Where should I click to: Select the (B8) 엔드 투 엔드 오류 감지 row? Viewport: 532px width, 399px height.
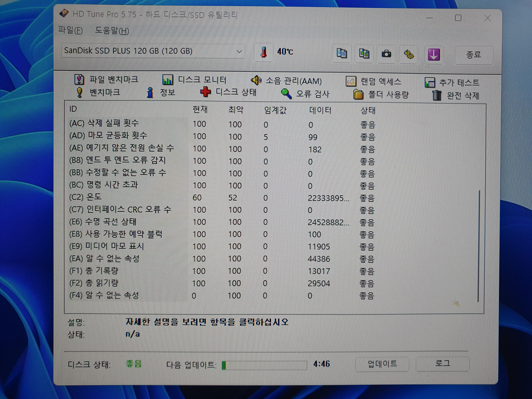point(222,161)
